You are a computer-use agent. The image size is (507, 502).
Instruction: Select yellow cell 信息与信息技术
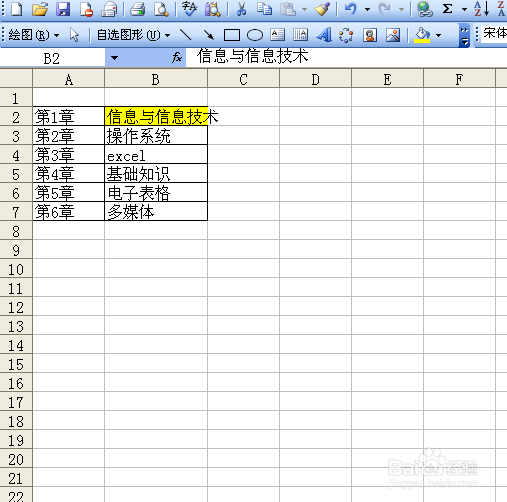pos(156,116)
